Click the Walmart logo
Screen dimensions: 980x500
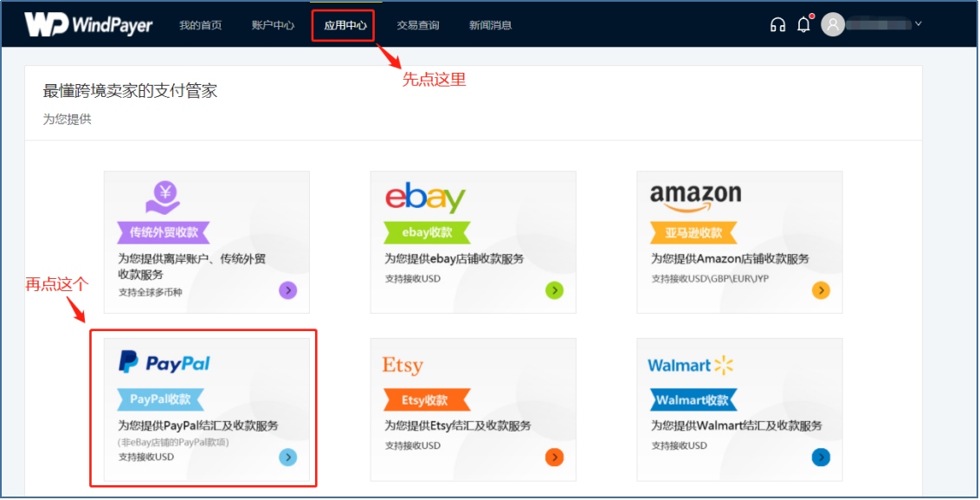pyautogui.click(x=691, y=366)
